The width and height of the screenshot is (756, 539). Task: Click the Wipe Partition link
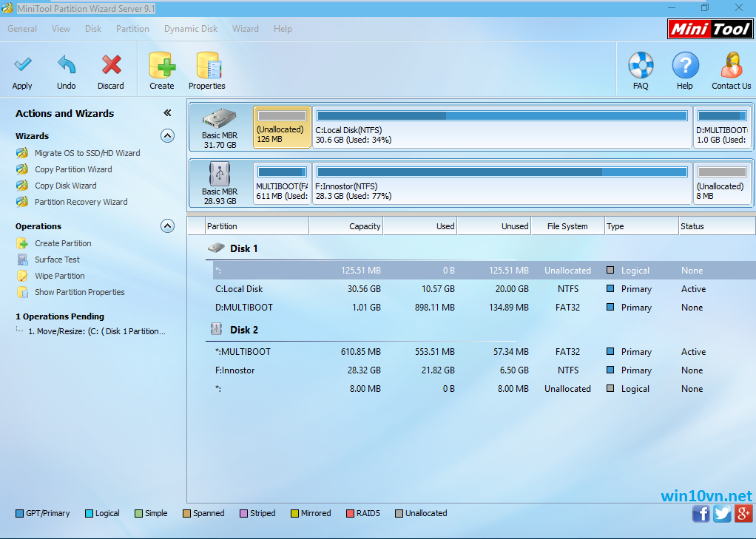click(x=60, y=276)
